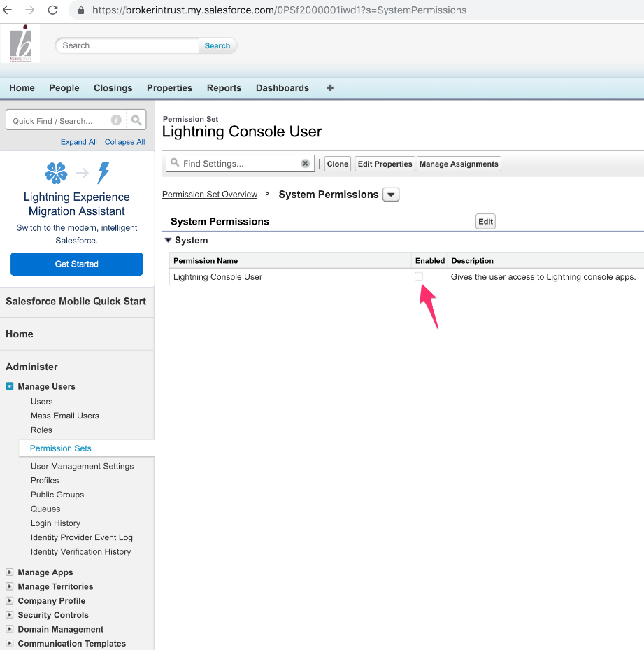Open the Home tab
Screen dimensions: 644x650
pos(22,88)
